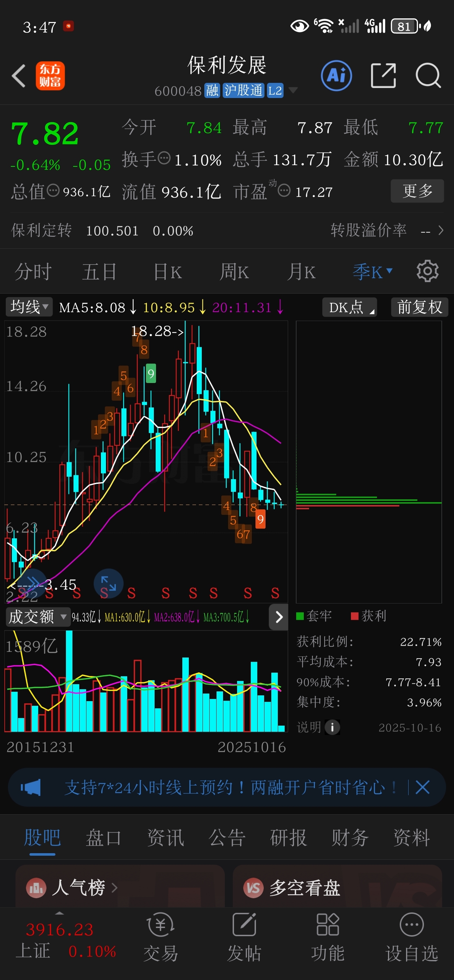Open the search magnifier icon
454x980 pixels.
point(428,76)
